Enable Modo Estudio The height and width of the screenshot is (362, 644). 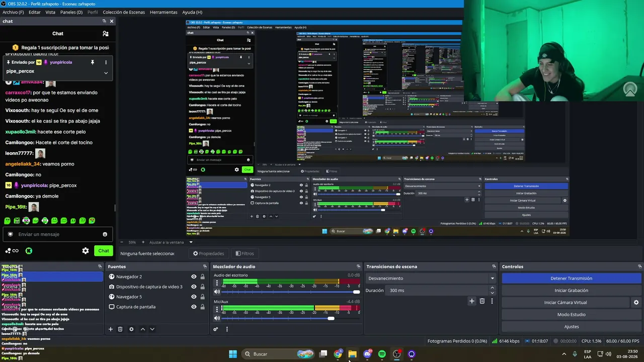pos(572,315)
